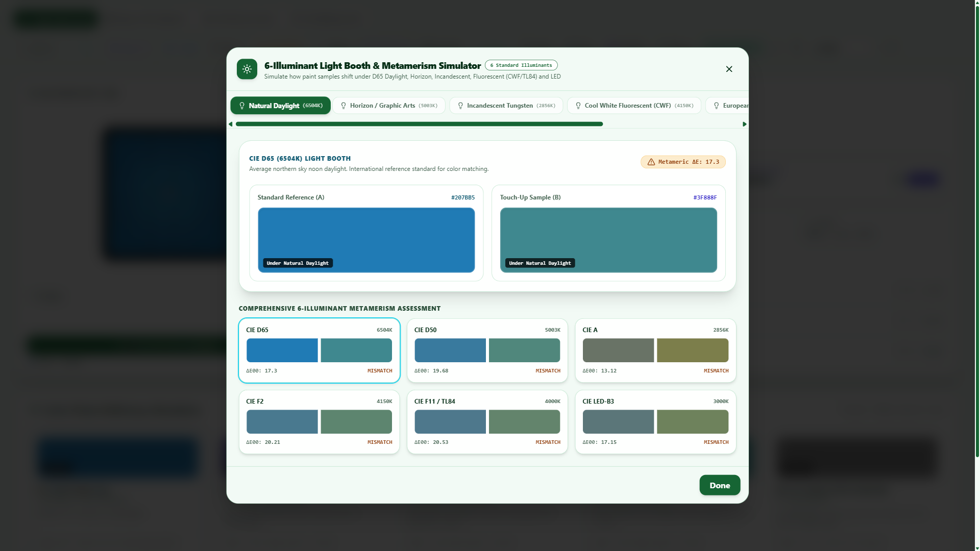Click the sun icon in the dialog header
The width and height of the screenshot is (980, 551).
(247, 69)
